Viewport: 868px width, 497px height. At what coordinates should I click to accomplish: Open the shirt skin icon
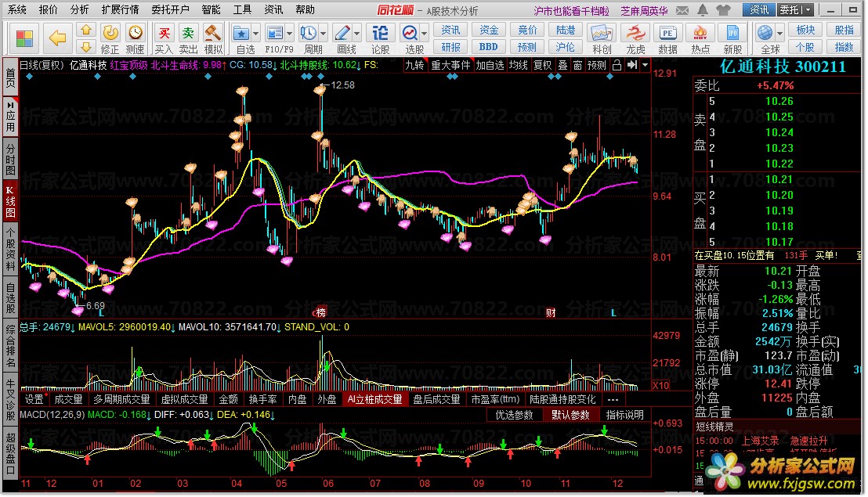[722, 10]
